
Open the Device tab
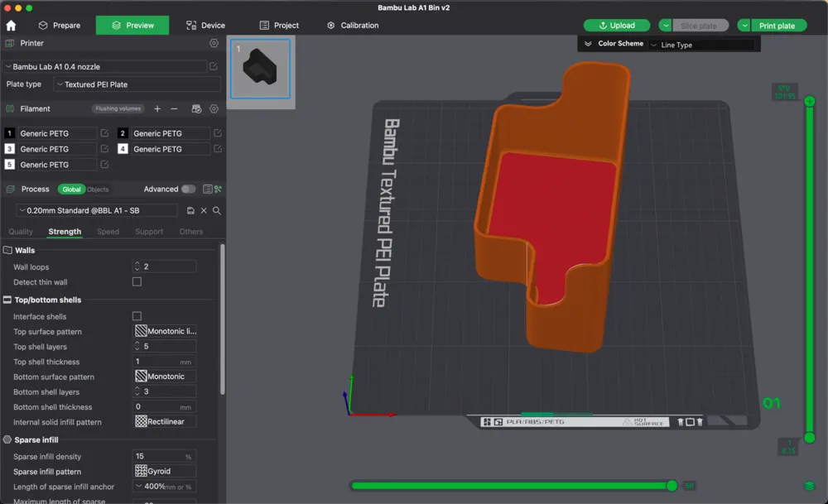click(x=205, y=26)
